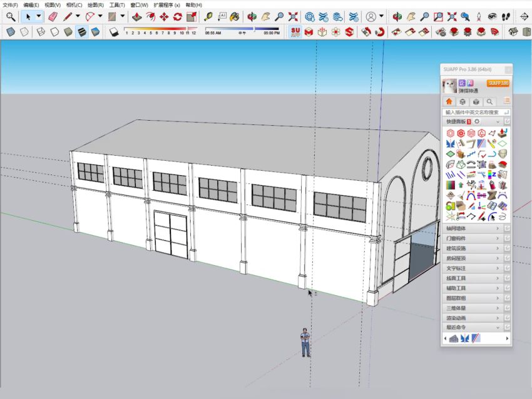532x399 pixels.
Task: Open the user account dropdown arrow
Action: coord(381,16)
